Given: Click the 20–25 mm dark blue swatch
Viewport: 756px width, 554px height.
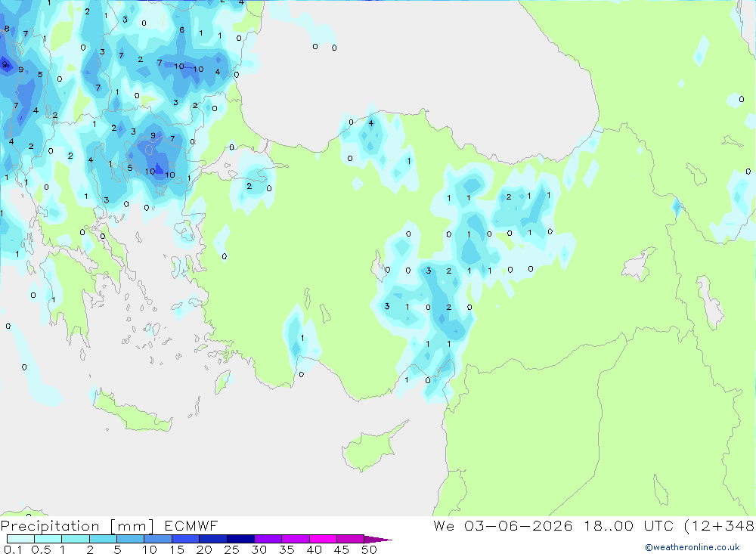Looking at the screenshot, I should (213, 539).
